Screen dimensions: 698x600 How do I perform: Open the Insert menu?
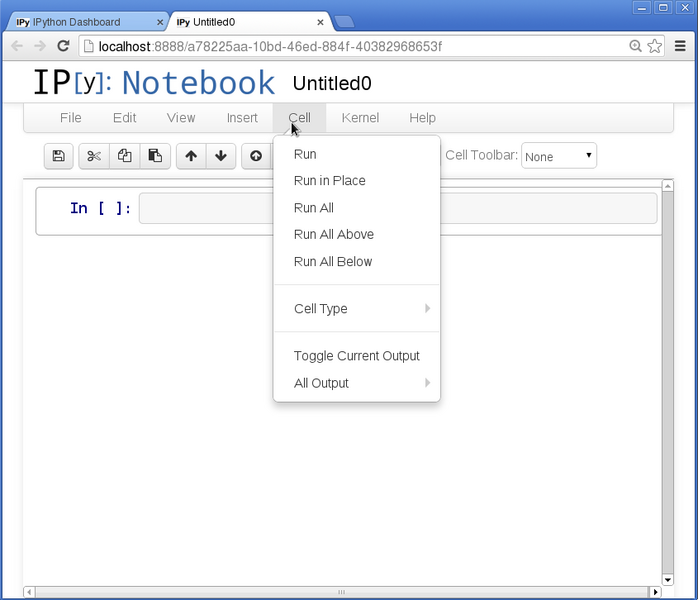(x=242, y=118)
